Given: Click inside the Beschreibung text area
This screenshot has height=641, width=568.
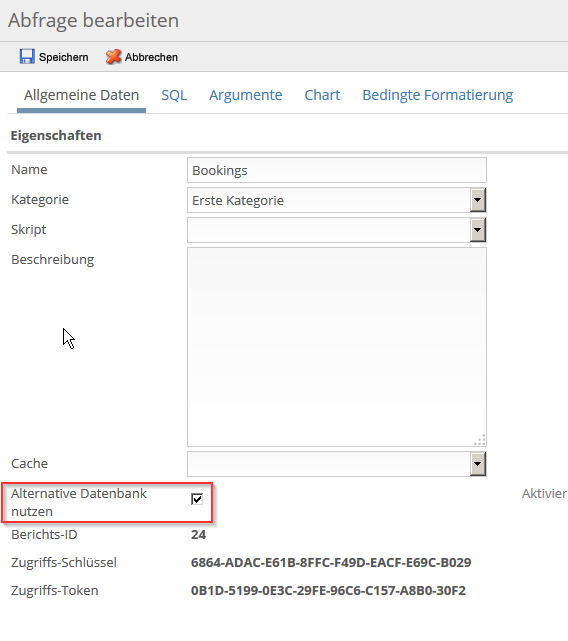Looking at the screenshot, I should [337, 347].
